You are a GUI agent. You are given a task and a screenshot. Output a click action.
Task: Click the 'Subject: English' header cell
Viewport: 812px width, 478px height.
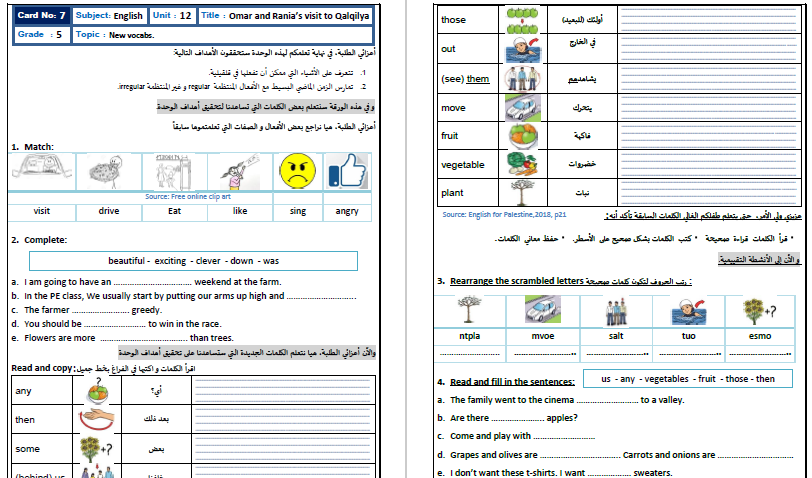coord(109,16)
